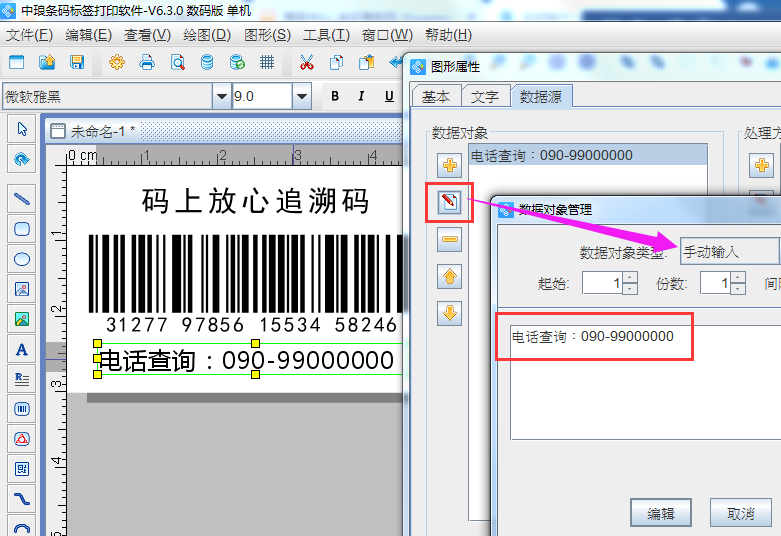Open database settings cylinder icon
Image resolution: width=781 pixels, height=536 pixels.
pos(207,62)
